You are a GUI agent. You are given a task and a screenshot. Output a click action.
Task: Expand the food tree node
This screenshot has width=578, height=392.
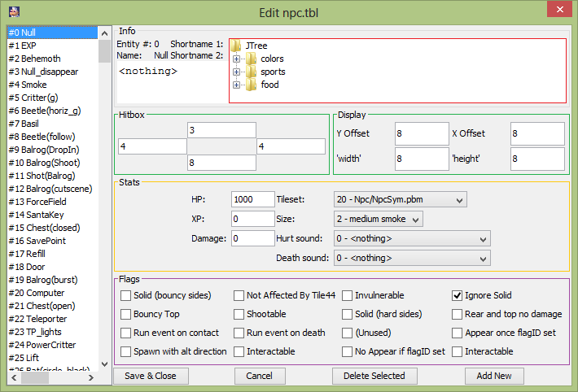pos(236,85)
